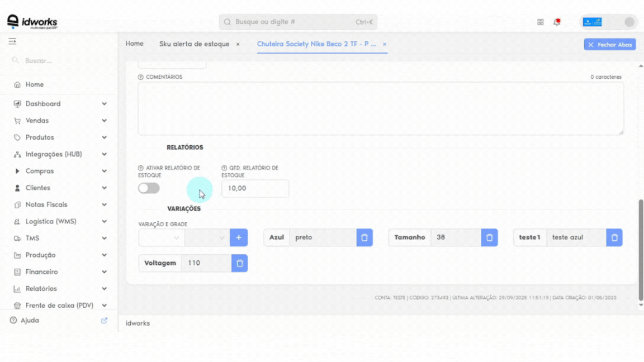The width and height of the screenshot is (644, 362).
Task: Add variation with the plus button
Action: click(239, 237)
